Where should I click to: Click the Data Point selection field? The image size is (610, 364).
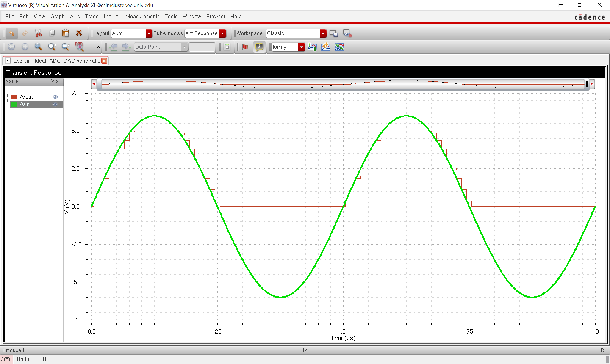158,47
